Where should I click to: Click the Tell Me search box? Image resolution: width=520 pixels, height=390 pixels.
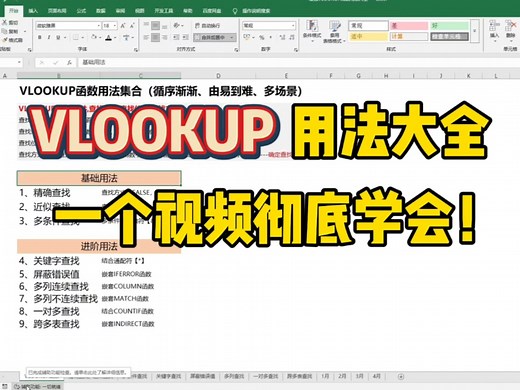click(x=256, y=11)
